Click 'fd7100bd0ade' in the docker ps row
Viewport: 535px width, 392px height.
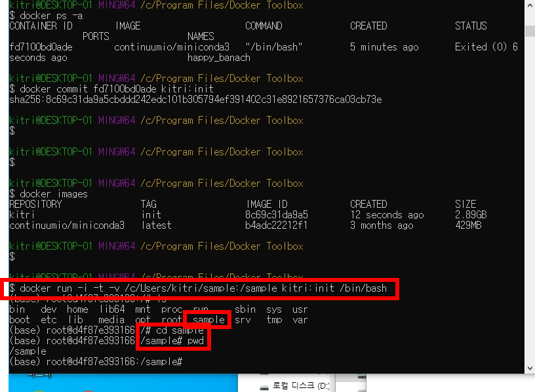tap(41, 47)
